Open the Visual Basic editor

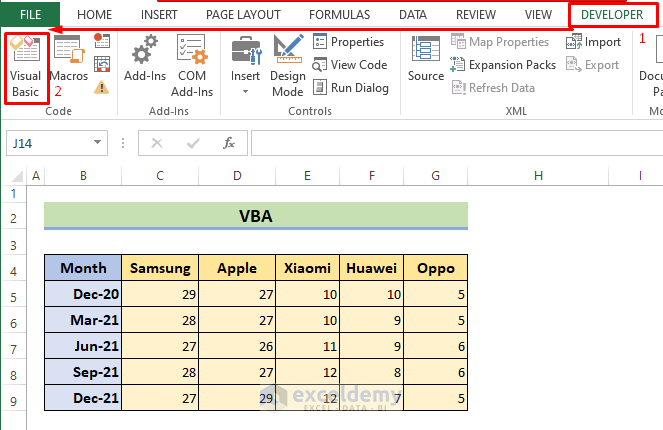pos(27,66)
